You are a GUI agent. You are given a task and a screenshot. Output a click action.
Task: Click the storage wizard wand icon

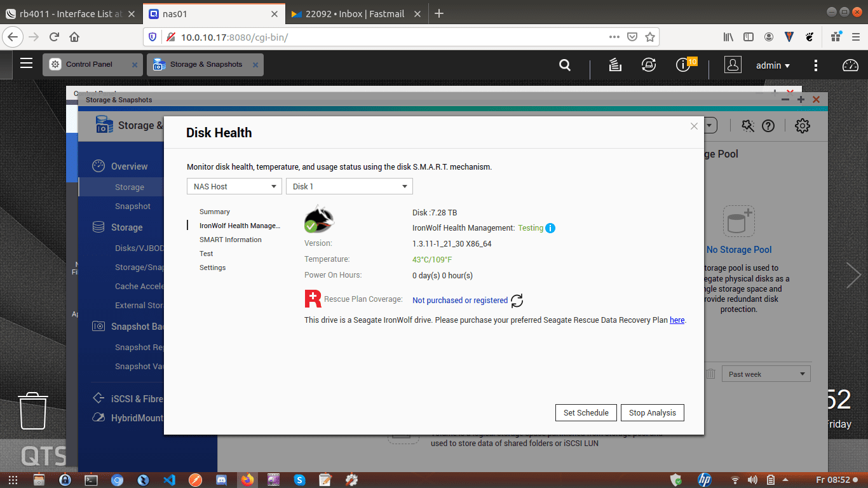pos(748,126)
